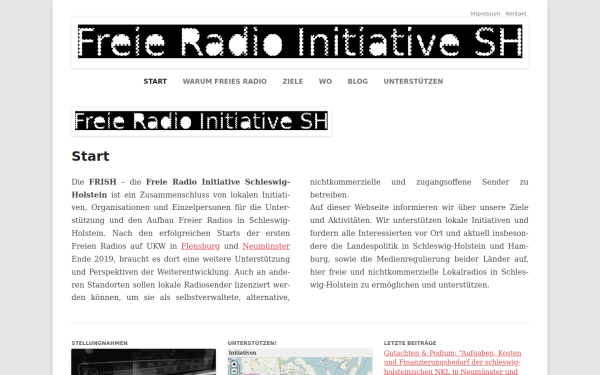Click the smaller Freie Radio Initiative SH logo image
The width and height of the screenshot is (600, 375).
click(201, 121)
